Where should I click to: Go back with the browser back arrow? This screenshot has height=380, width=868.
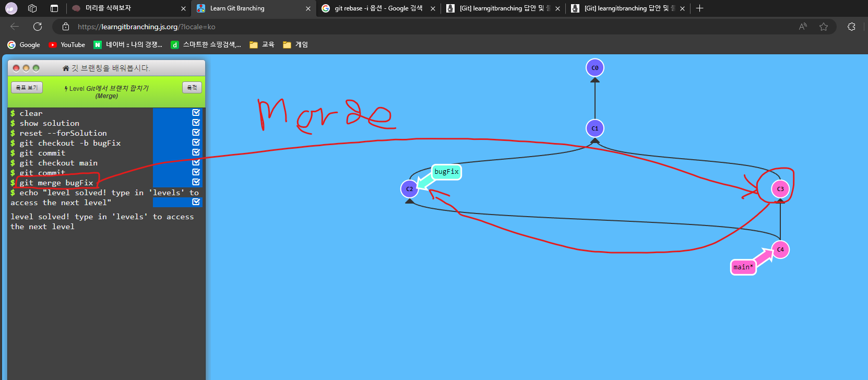click(x=15, y=27)
